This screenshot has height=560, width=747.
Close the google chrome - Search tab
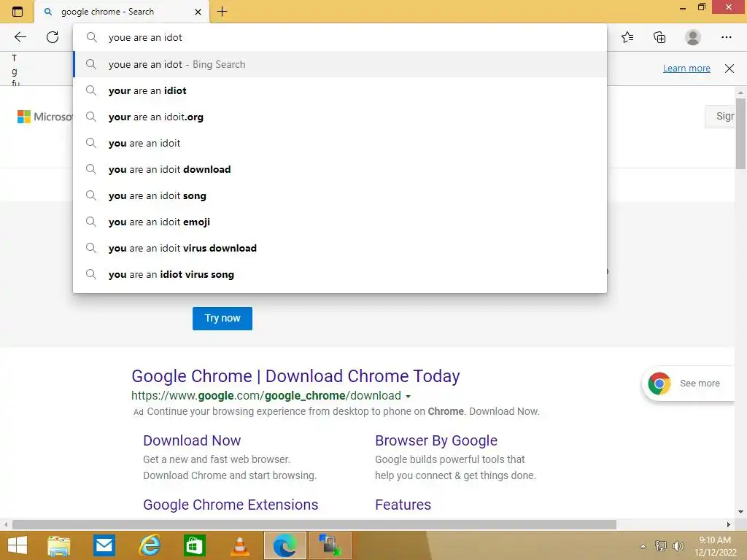point(198,12)
